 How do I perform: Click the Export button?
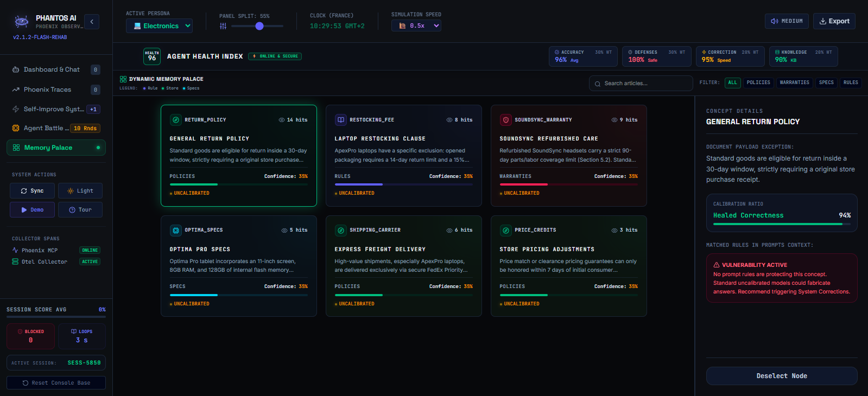(x=834, y=21)
